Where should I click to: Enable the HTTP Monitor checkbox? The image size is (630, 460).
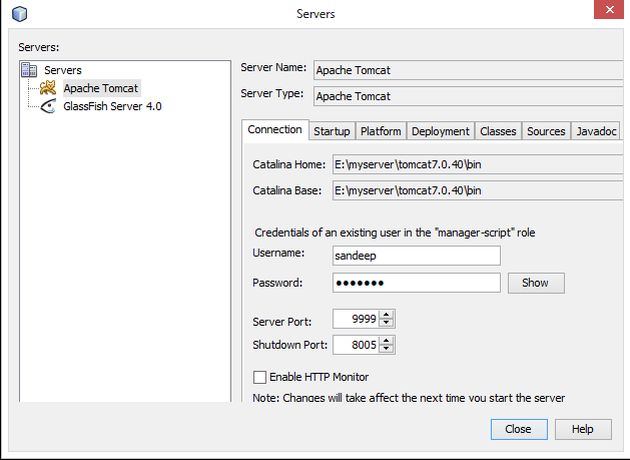pyautogui.click(x=260, y=377)
